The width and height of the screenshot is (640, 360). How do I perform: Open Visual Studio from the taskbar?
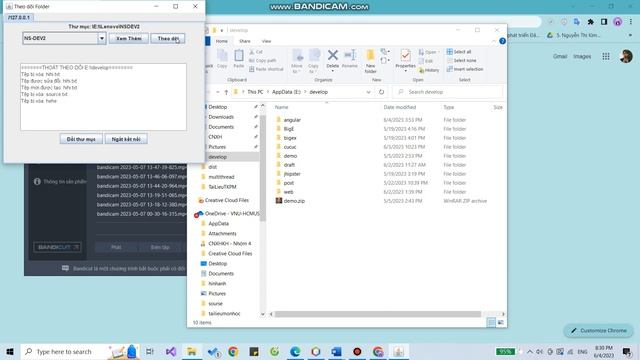pos(171,351)
